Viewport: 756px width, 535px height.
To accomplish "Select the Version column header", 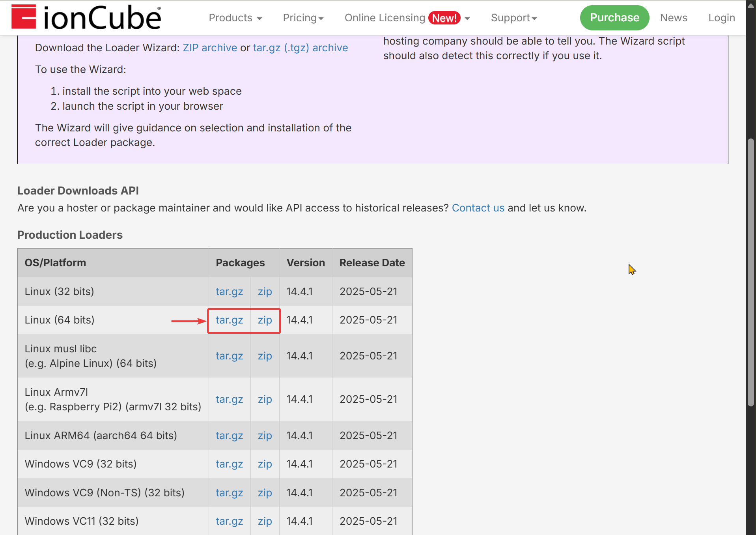I will [306, 263].
